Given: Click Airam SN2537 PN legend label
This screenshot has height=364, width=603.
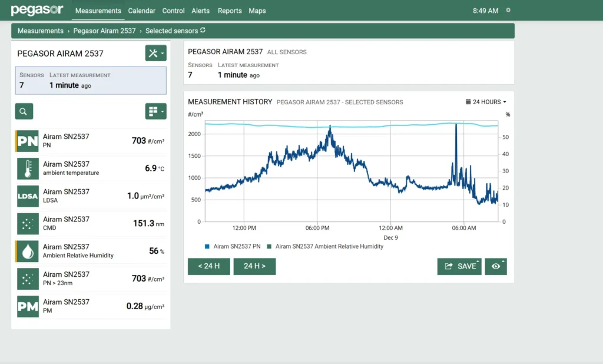Looking at the screenshot, I should click(x=237, y=246).
